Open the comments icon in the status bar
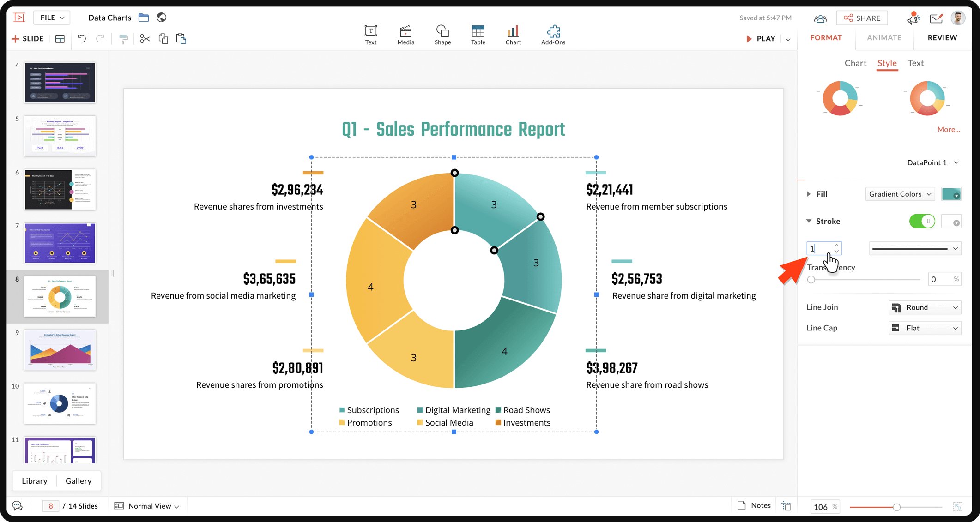This screenshot has height=522, width=980. point(17,506)
